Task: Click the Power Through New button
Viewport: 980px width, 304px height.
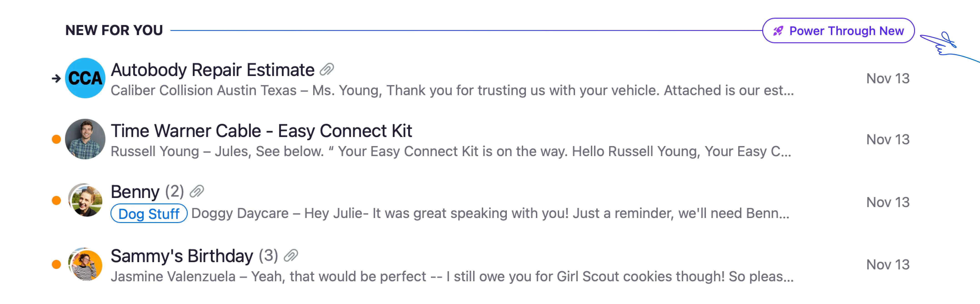Action: 838,30
